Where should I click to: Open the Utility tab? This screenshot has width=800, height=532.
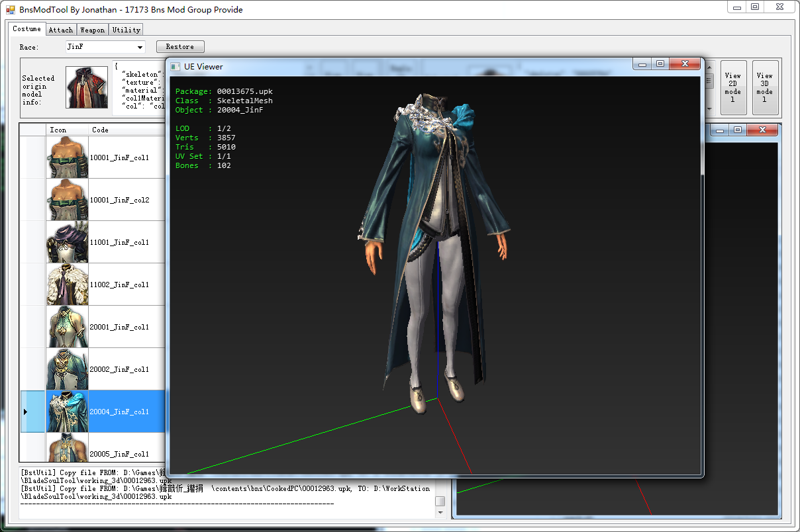(126, 30)
